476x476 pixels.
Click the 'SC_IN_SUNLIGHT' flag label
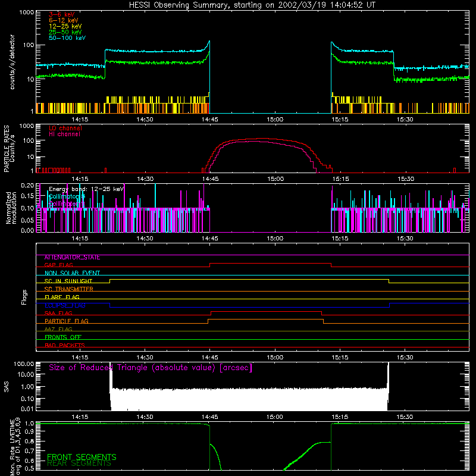pos(68,281)
